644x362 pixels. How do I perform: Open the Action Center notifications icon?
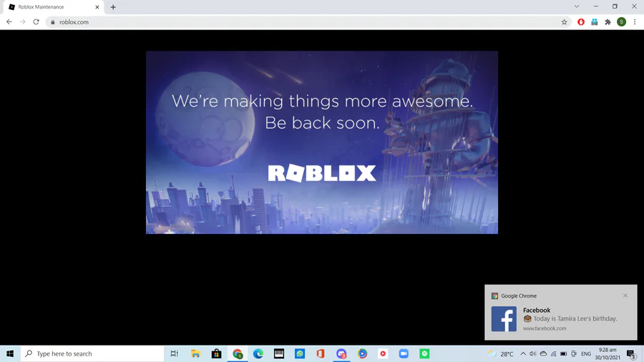(631, 353)
